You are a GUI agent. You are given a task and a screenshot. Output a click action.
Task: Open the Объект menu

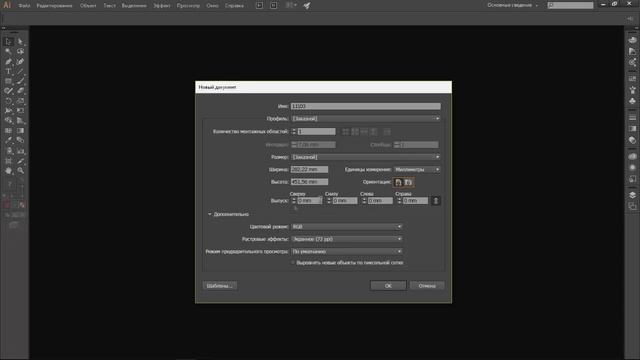tap(88, 6)
